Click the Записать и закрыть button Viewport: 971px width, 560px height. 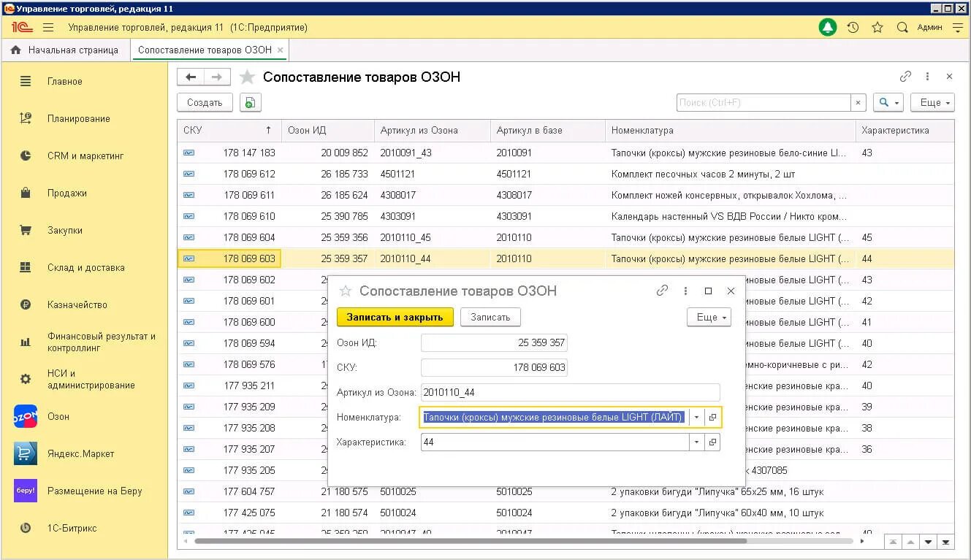pyautogui.click(x=395, y=317)
